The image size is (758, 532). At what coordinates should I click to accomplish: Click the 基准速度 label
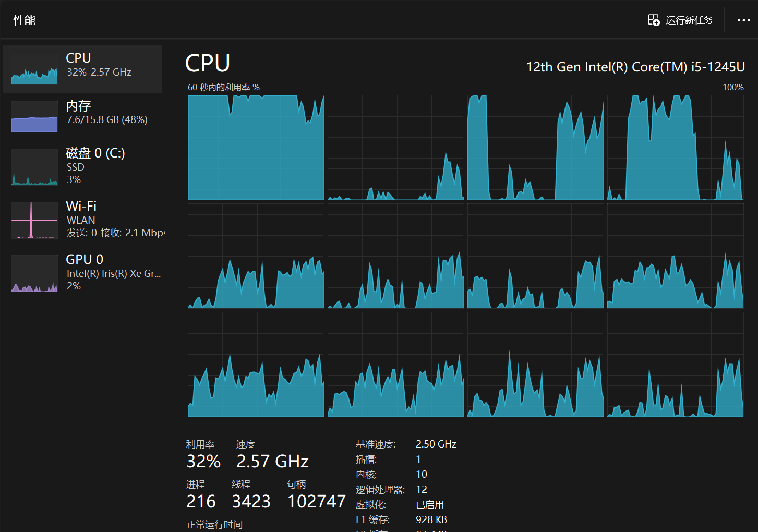376,444
